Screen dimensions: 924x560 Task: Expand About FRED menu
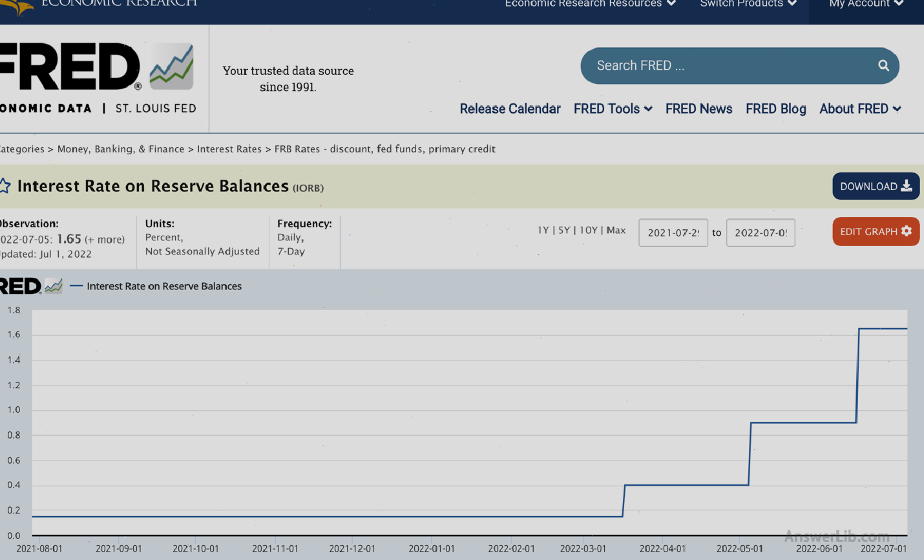click(860, 109)
